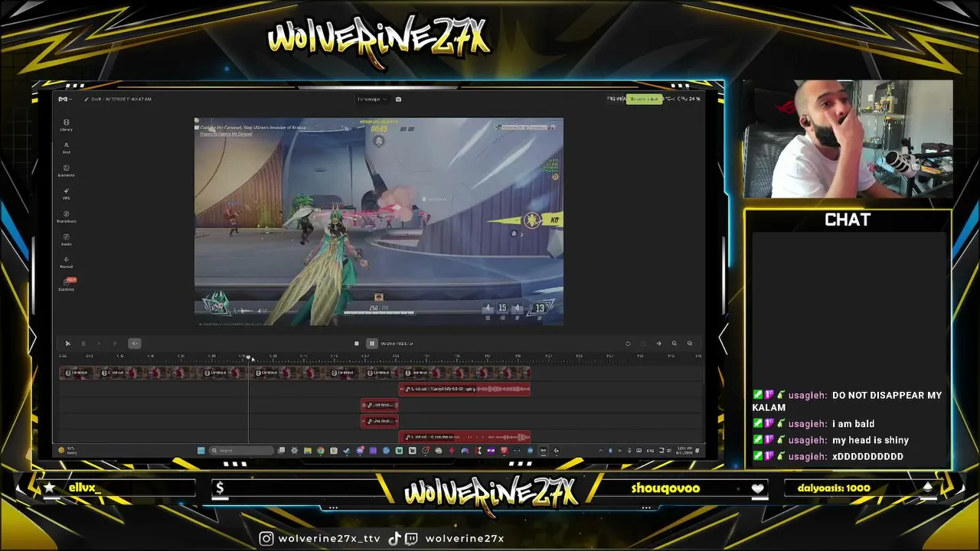Viewport: 980px width, 551px height.
Task: Toggle the highlighted button in the timeline toolbar
Action: point(134,344)
